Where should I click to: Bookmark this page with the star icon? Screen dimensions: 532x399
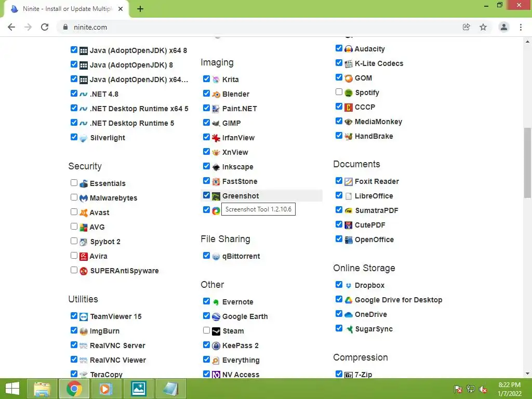(x=483, y=27)
